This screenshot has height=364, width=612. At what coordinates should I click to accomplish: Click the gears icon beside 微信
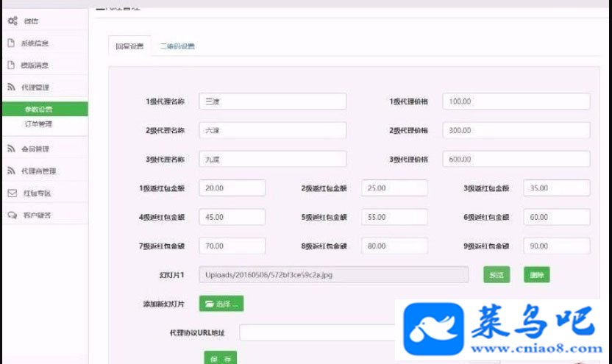click(13, 21)
